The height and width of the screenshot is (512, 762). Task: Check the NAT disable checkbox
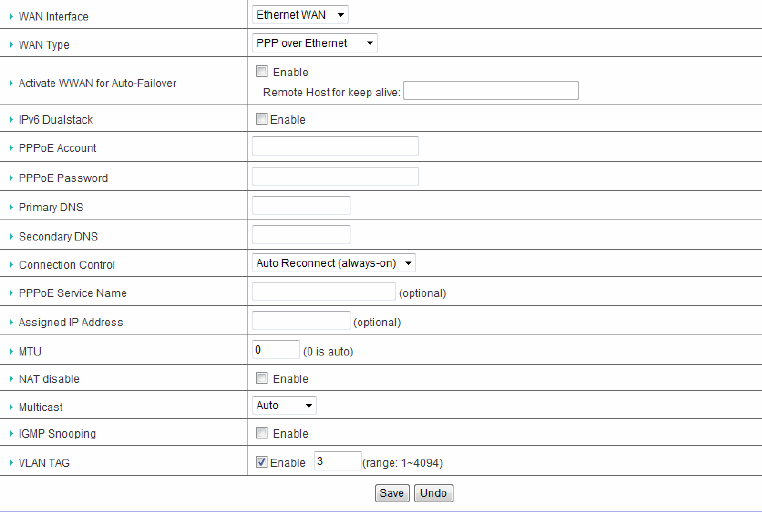[x=262, y=379]
